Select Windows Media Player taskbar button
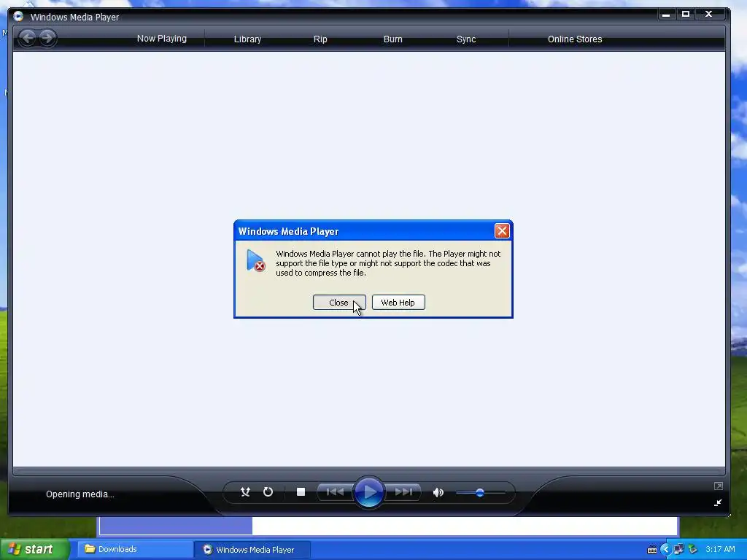 252,549
